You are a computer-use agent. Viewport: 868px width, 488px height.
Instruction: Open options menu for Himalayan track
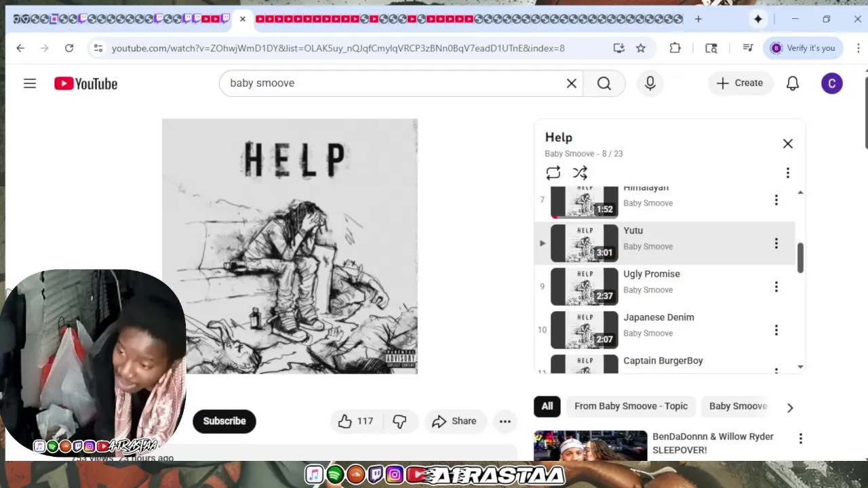776,200
